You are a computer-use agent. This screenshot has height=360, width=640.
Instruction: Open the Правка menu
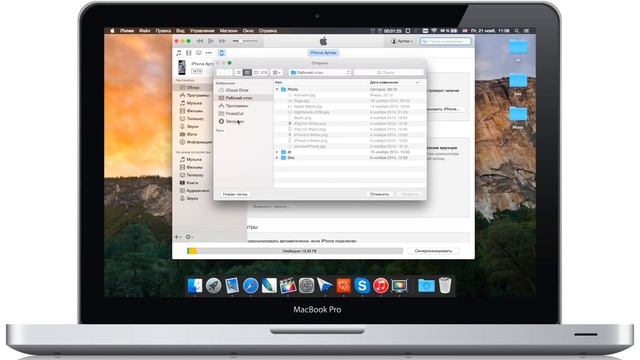point(163,31)
